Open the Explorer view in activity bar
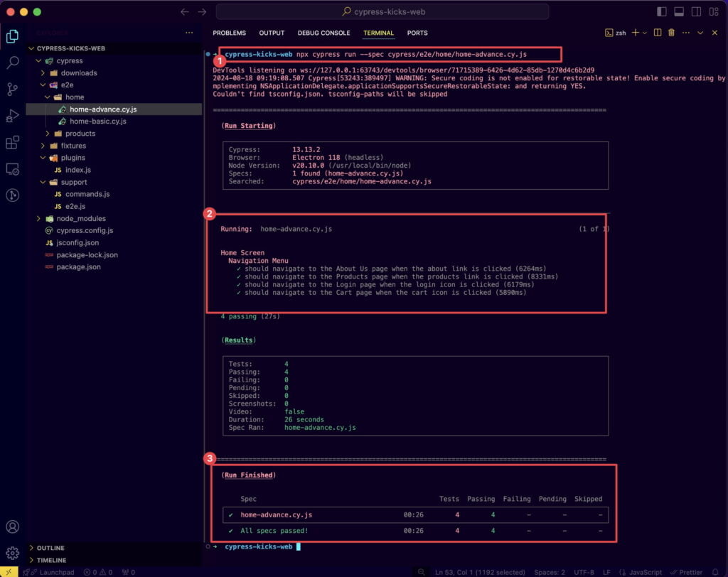 pos(13,36)
